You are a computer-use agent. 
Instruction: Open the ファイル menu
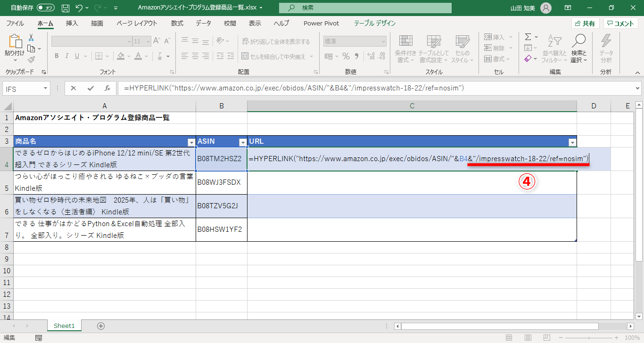coord(15,23)
